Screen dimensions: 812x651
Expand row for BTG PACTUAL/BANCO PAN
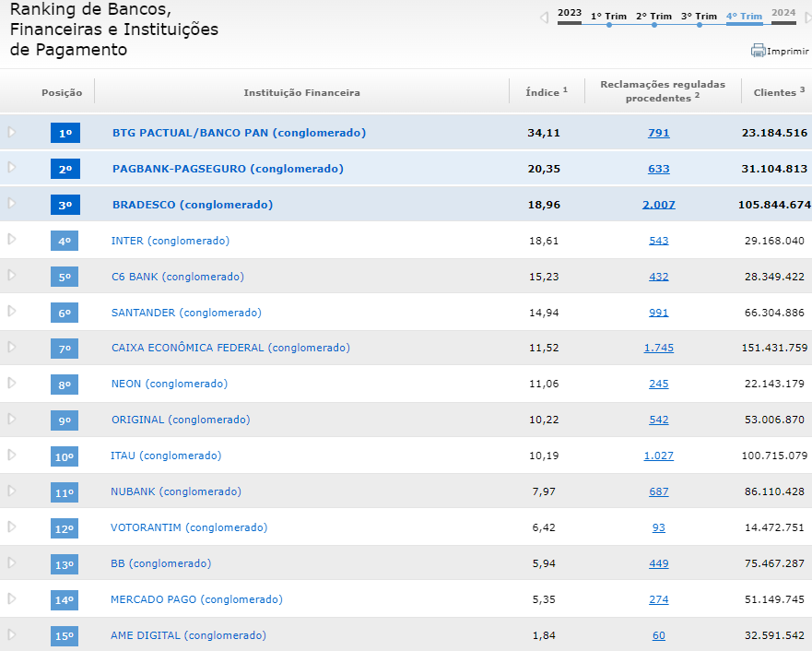point(12,132)
